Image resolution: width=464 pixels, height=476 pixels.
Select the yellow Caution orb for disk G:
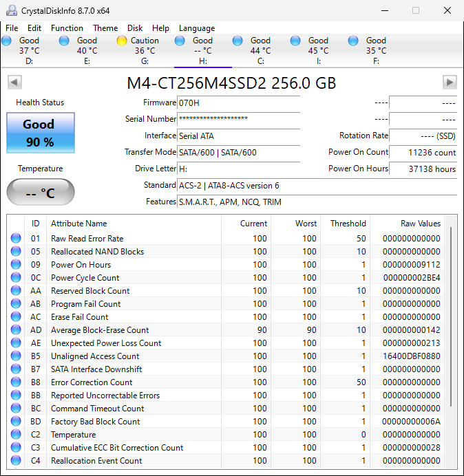coord(122,41)
